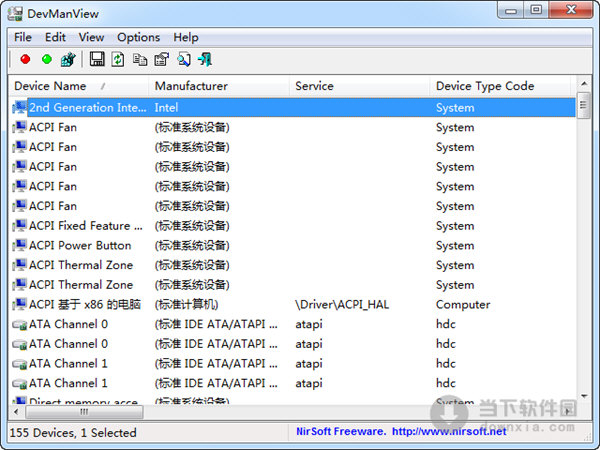The image size is (600, 450).
Task: Click the down arrow of vertical scrollbar
Action: [x=584, y=396]
